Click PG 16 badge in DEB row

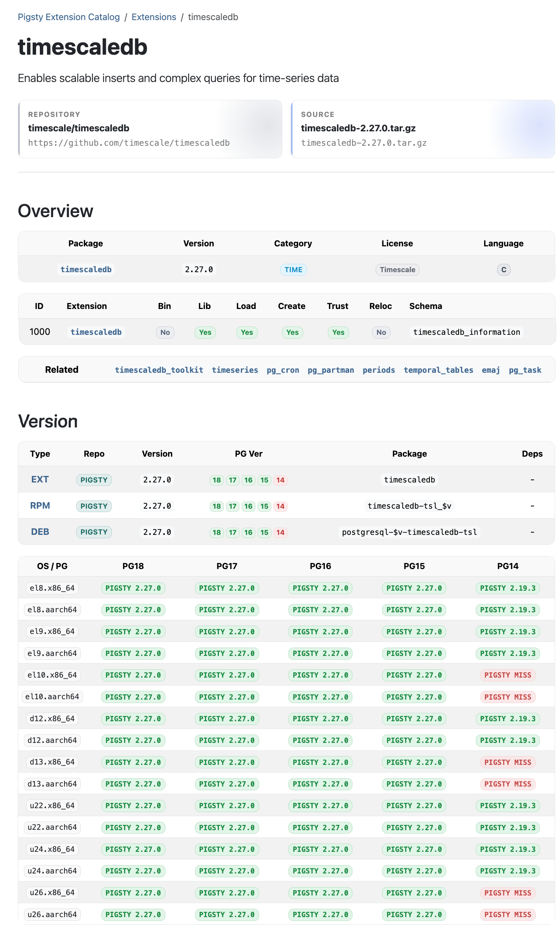[249, 533]
